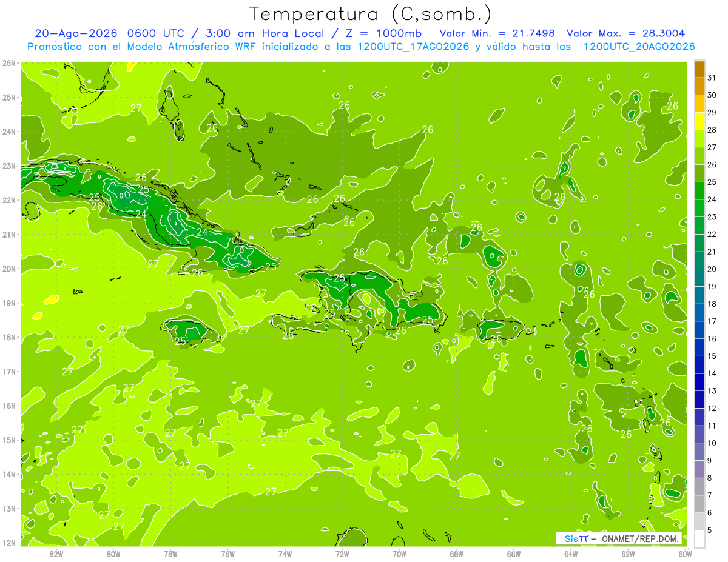Click the '64W' longitude axis label
Image resolution: width=728 pixels, height=562 pixels.
coord(571,554)
